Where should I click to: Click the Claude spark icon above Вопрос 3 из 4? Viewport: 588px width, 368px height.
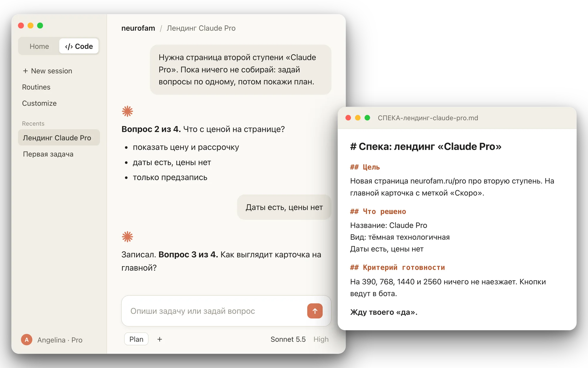click(127, 237)
